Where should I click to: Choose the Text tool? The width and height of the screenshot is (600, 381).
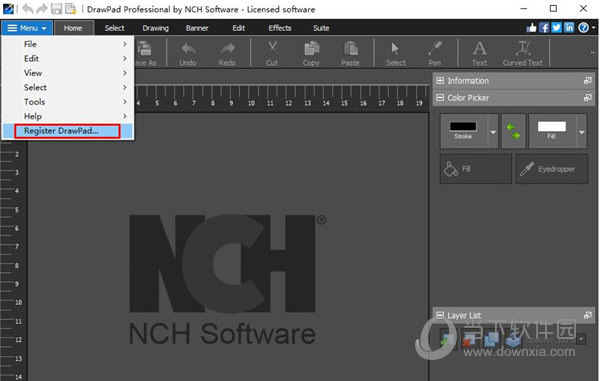(479, 53)
